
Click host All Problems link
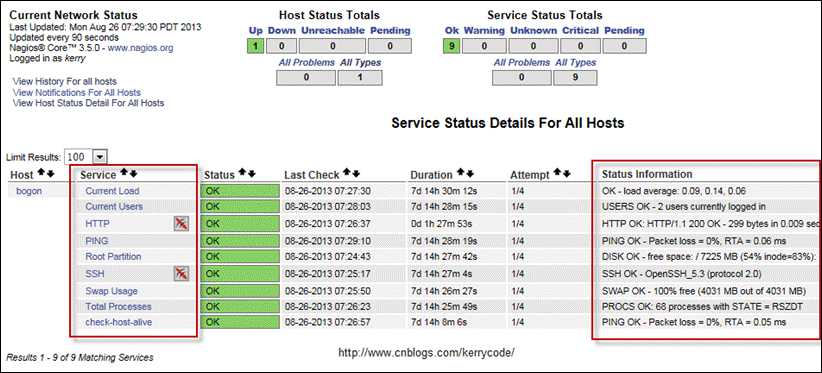(x=307, y=62)
